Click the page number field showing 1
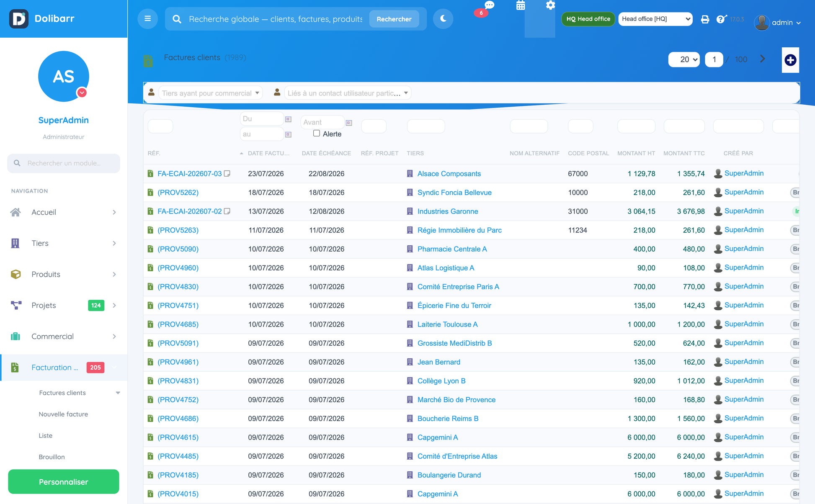The image size is (815, 504). click(x=714, y=59)
